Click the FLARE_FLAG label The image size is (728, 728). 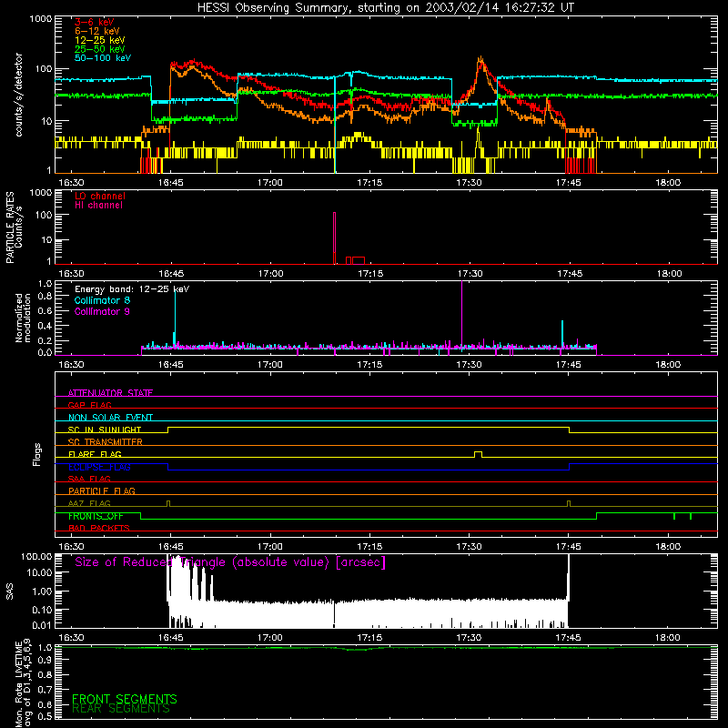(95, 454)
